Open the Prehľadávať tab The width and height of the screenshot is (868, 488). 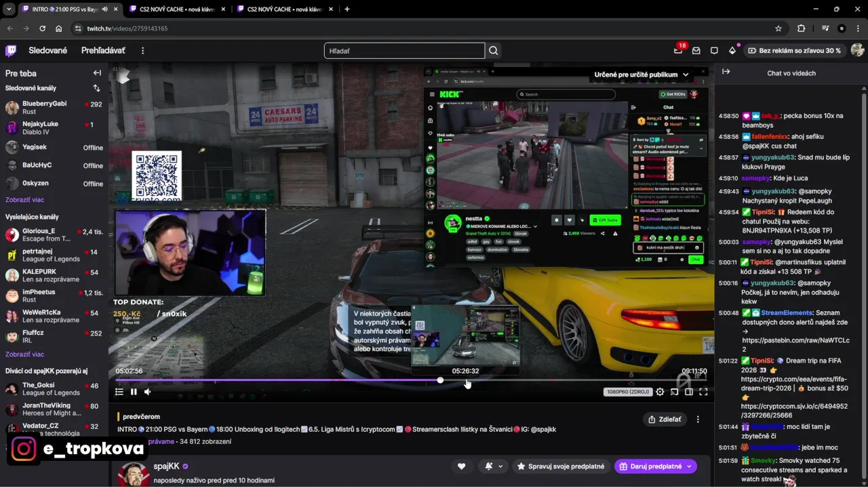tap(103, 51)
